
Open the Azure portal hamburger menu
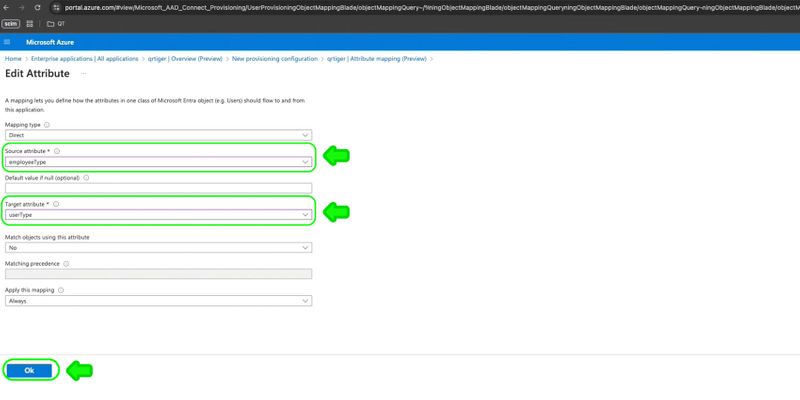click(x=7, y=42)
